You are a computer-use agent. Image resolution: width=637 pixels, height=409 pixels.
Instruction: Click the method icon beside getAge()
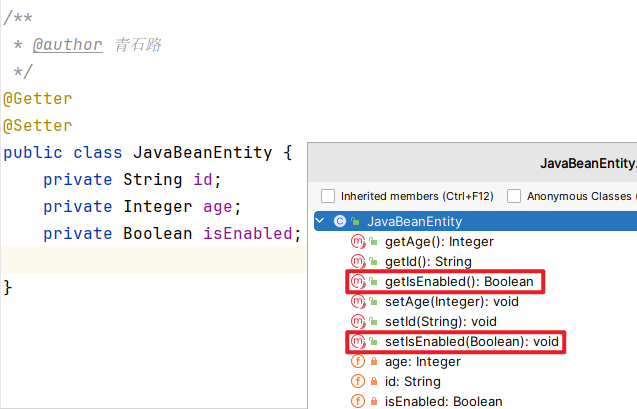[357, 241]
